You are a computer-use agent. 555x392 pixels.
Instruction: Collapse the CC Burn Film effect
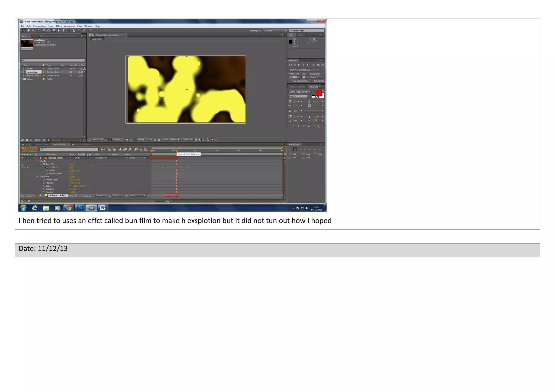[41, 164]
